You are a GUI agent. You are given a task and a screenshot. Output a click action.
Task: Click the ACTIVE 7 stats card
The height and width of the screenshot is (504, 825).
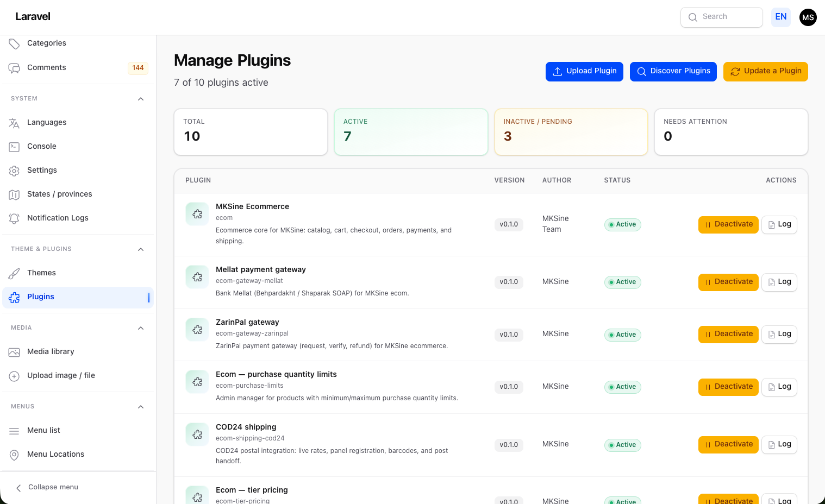411,132
